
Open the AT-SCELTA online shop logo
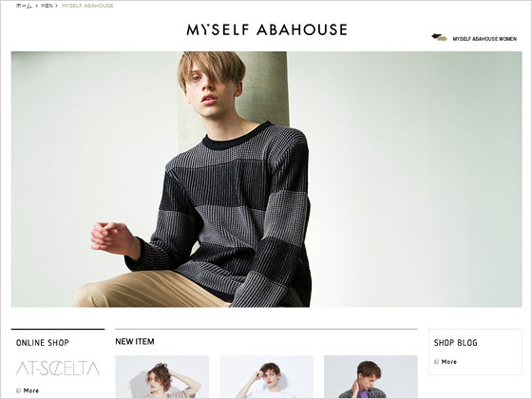(58, 369)
